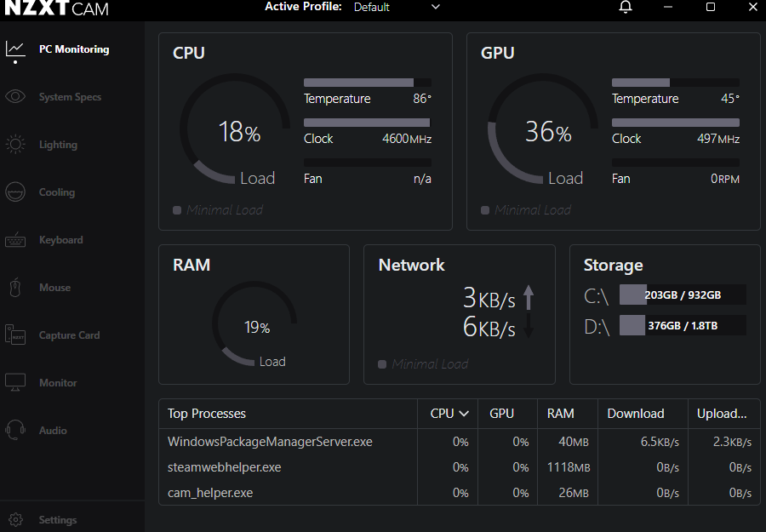Toggle the Network Minimal Load indicator

pos(382,364)
